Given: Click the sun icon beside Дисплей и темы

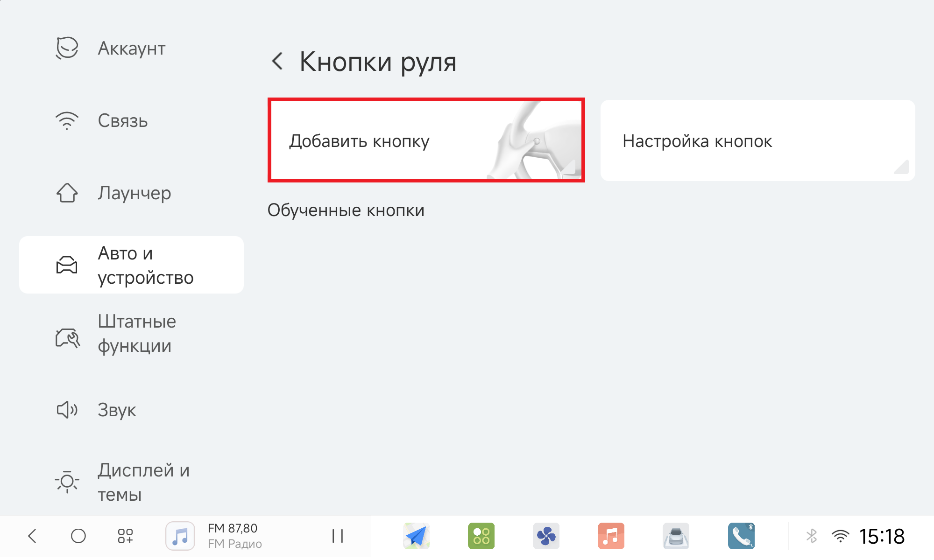Looking at the screenshot, I should coord(67,482).
